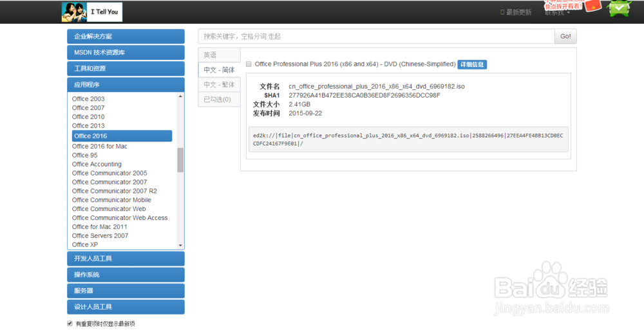Select Office 2013 in the list
Screen dimensions: 644x330
[x=88, y=126]
